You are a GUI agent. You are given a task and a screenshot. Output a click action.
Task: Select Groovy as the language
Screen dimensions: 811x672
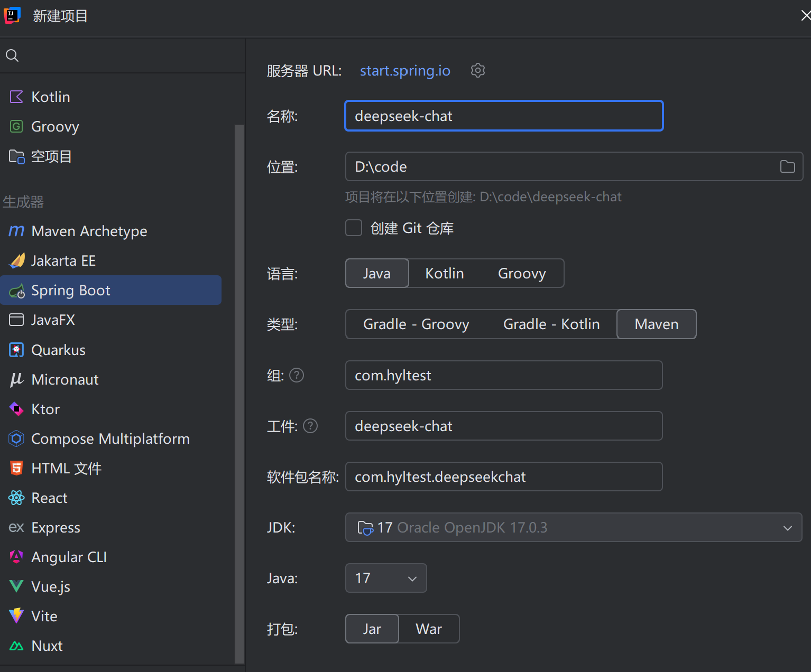[522, 273]
